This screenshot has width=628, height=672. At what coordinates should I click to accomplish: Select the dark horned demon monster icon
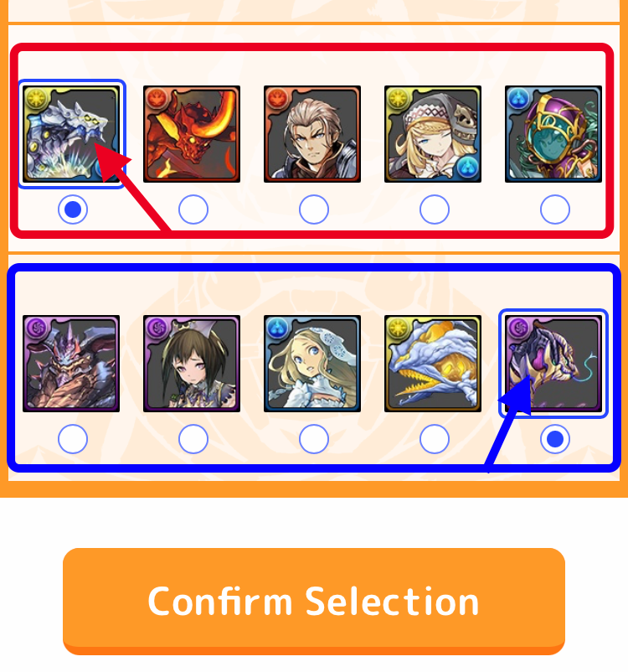[71, 364]
